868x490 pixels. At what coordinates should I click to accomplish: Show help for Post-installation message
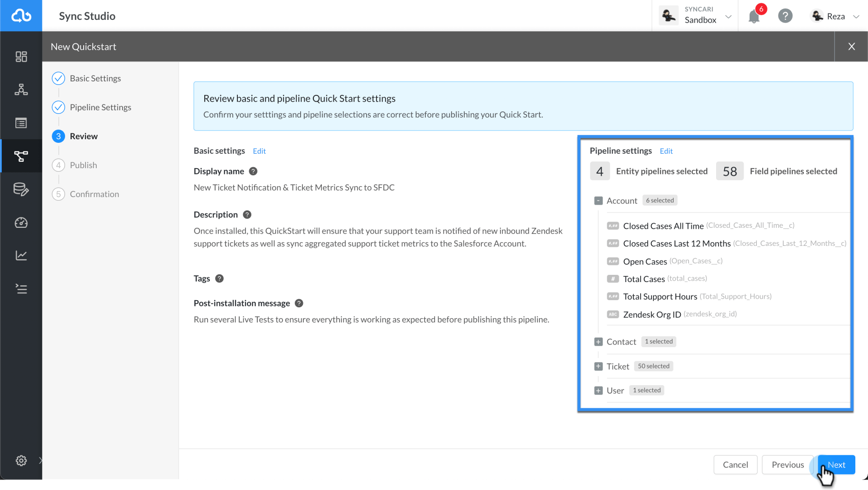[299, 303]
